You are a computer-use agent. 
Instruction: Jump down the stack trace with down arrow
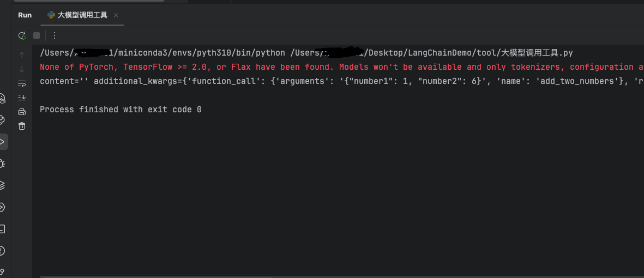coord(22,69)
